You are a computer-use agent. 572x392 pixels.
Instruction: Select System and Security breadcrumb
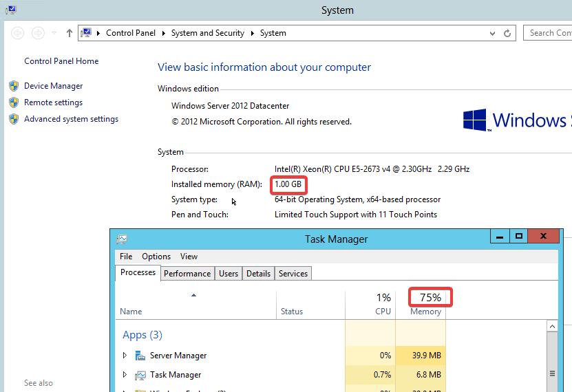pyautogui.click(x=208, y=33)
